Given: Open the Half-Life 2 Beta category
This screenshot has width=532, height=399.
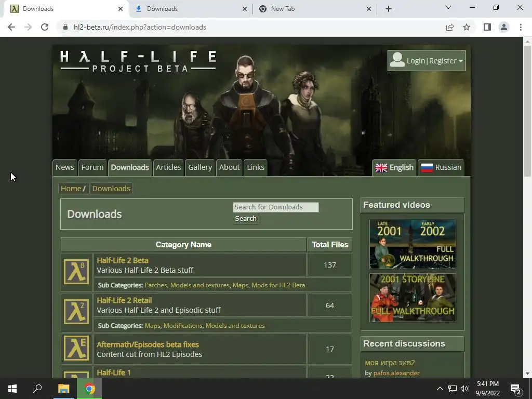Looking at the screenshot, I should coord(123,260).
